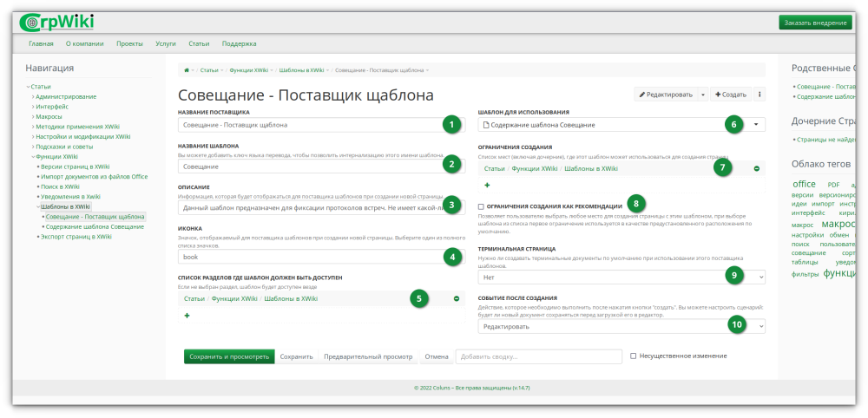Expand Методики применения XWiki node
The width and height of the screenshot is (868, 418).
coord(33,127)
